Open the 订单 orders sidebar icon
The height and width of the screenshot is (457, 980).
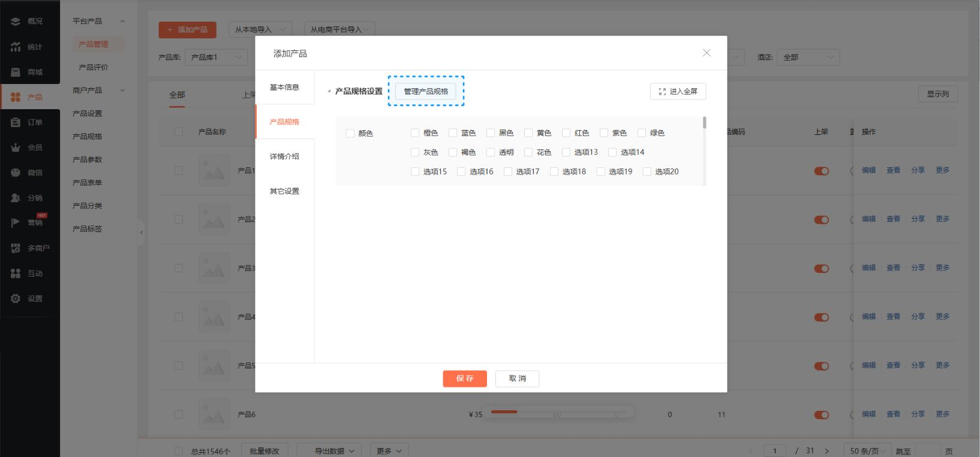click(x=16, y=122)
